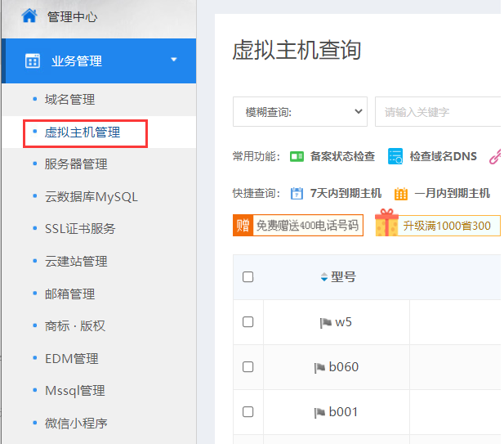Click the home icon beside 管理中心

pyautogui.click(x=29, y=16)
